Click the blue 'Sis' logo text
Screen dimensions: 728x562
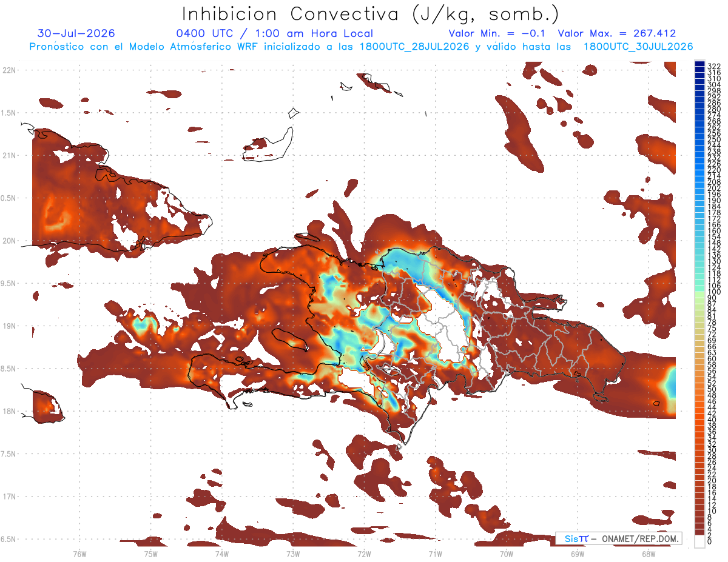pyautogui.click(x=571, y=539)
